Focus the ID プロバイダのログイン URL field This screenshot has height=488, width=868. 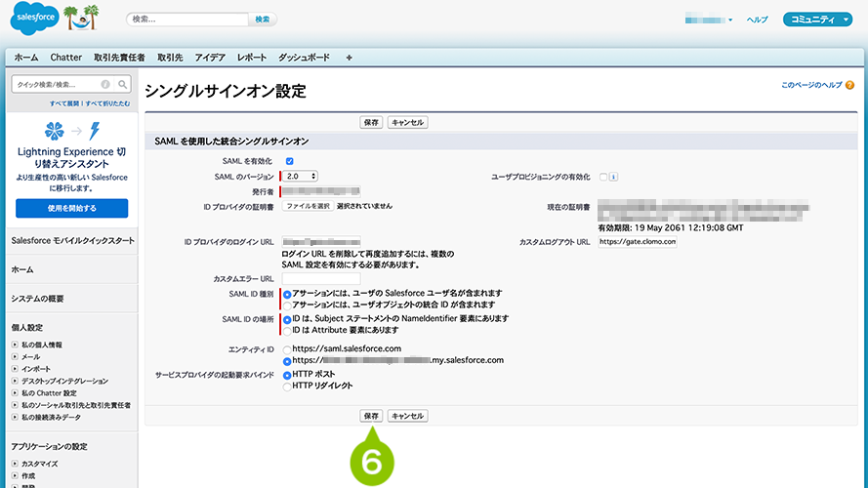(321, 242)
